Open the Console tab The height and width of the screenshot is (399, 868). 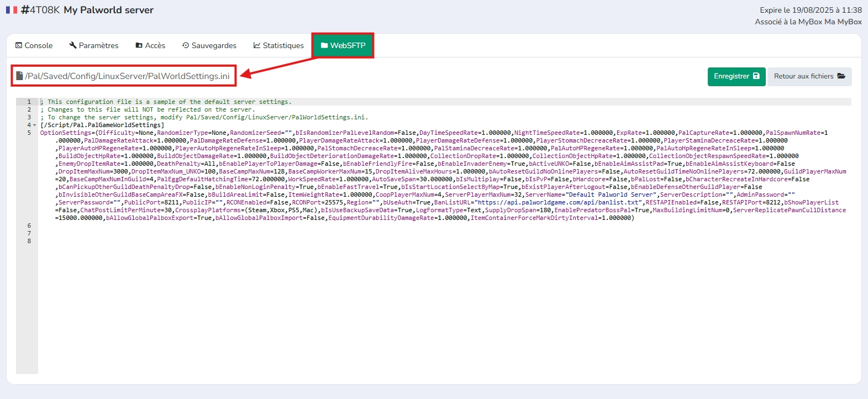34,45
